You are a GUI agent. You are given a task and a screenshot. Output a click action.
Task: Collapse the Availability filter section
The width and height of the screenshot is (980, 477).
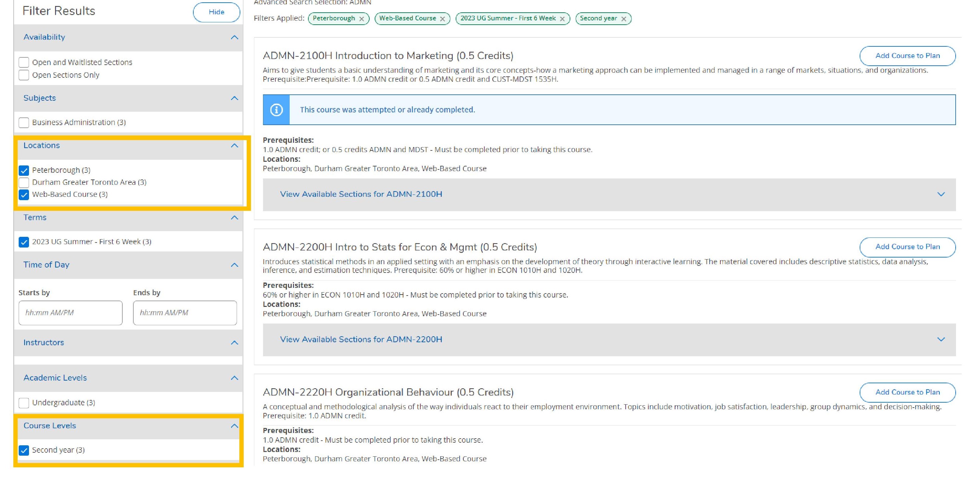pyautogui.click(x=234, y=37)
